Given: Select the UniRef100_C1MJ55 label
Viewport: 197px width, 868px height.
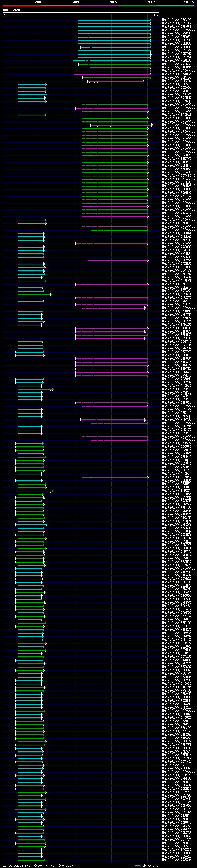Looking at the screenshot, I should click(177, 78).
